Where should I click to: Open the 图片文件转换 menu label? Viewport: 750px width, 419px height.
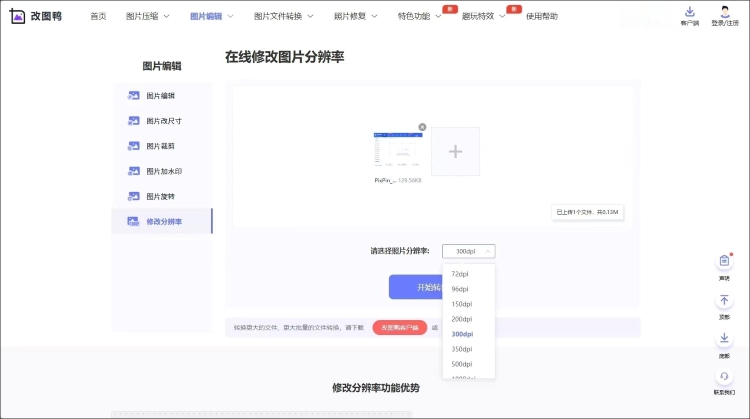point(278,16)
